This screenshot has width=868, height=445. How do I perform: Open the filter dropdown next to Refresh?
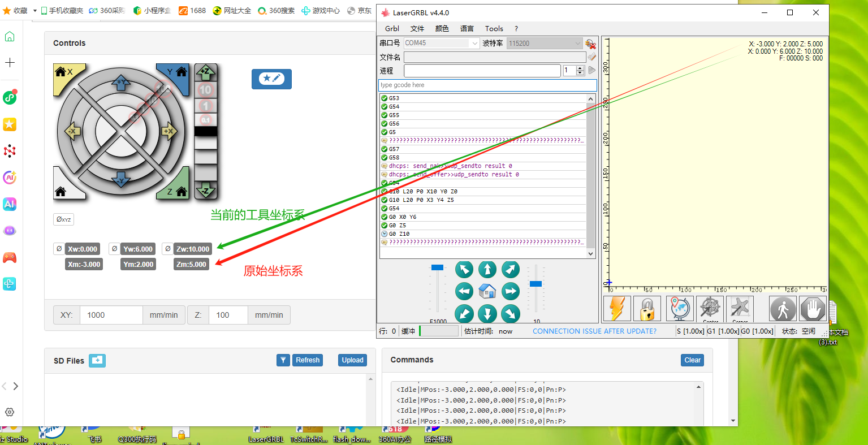[x=283, y=360]
